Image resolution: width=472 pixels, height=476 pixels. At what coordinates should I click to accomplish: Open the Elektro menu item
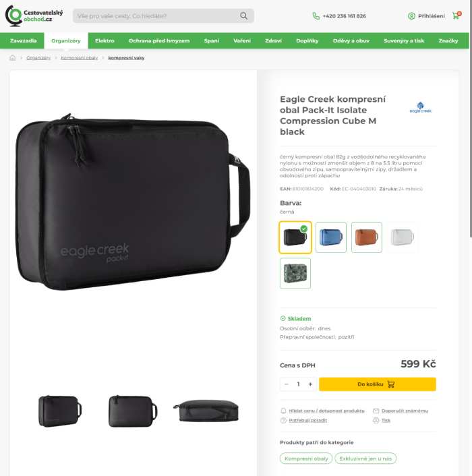coord(105,40)
